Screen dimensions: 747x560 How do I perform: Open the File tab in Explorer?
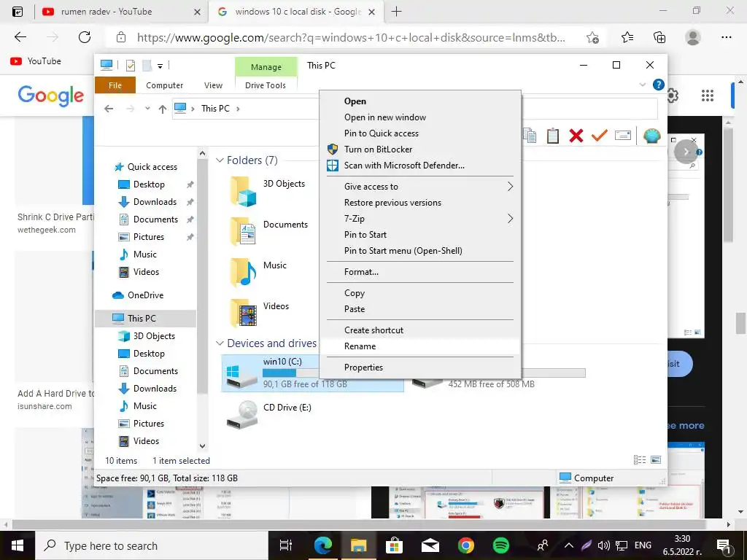(115, 85)
